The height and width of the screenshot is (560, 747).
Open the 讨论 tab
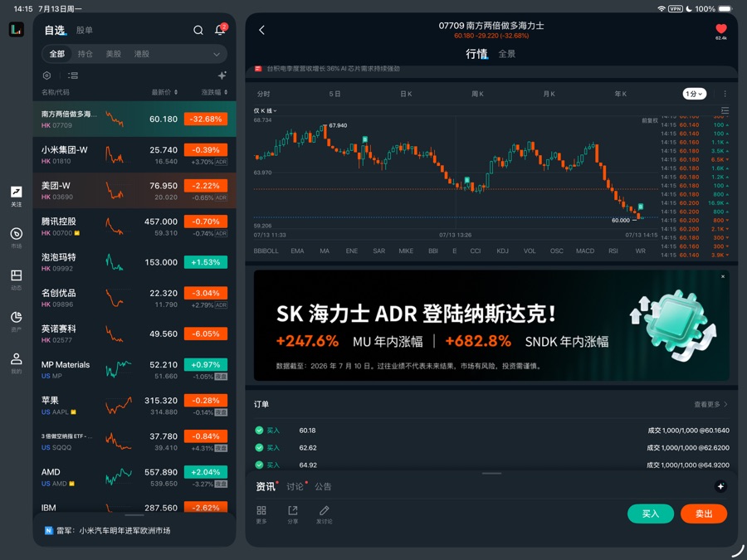pos(295,486)
